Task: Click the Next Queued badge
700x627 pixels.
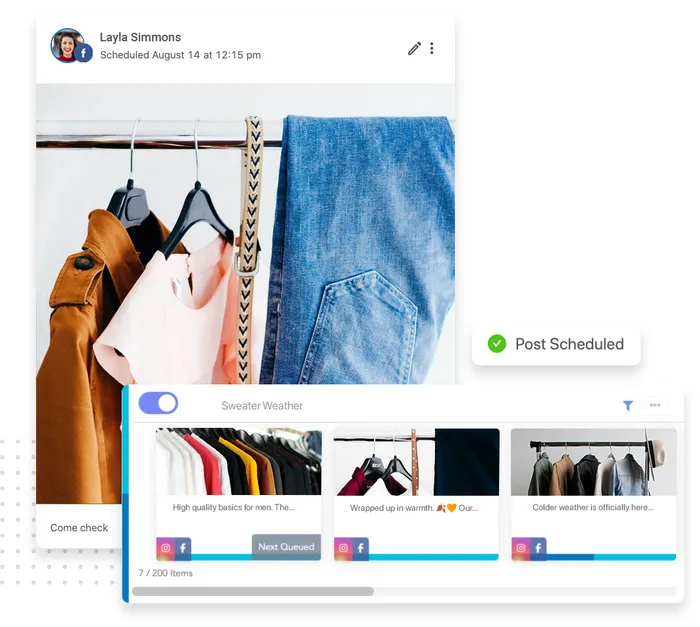Action: click(x=286, y=547)
